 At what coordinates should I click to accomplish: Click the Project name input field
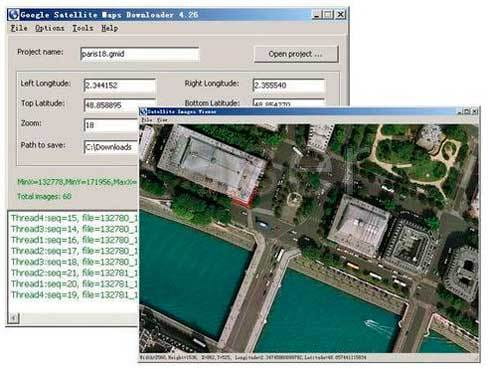click(x=140, y=54)
